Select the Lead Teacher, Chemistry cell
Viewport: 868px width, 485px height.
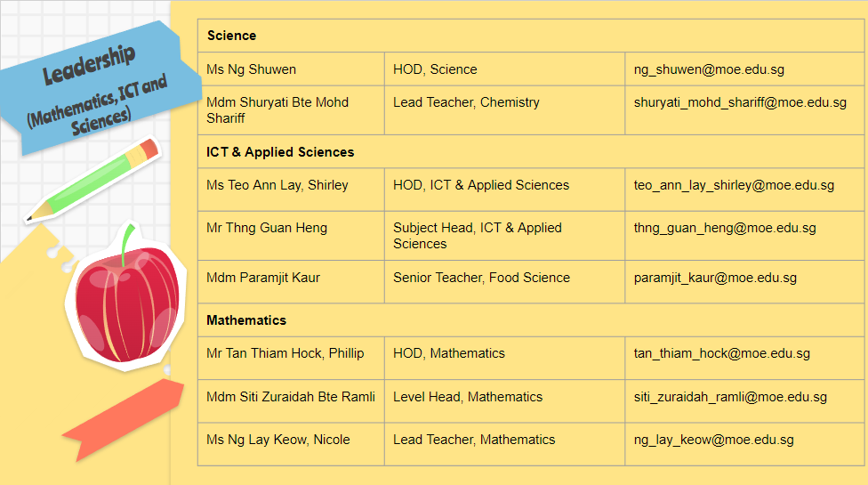(466, 102)
